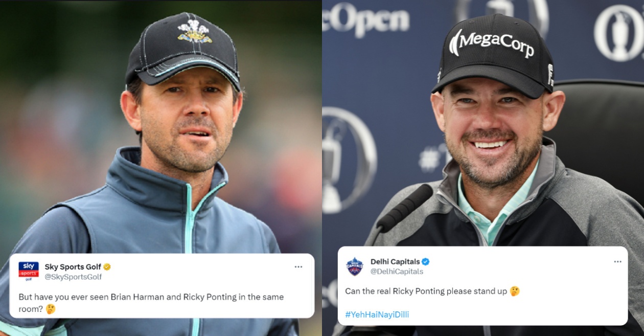
Task: Click the 'real Ricky Ponting' tweet text
Action: click(x=427, y=291)
